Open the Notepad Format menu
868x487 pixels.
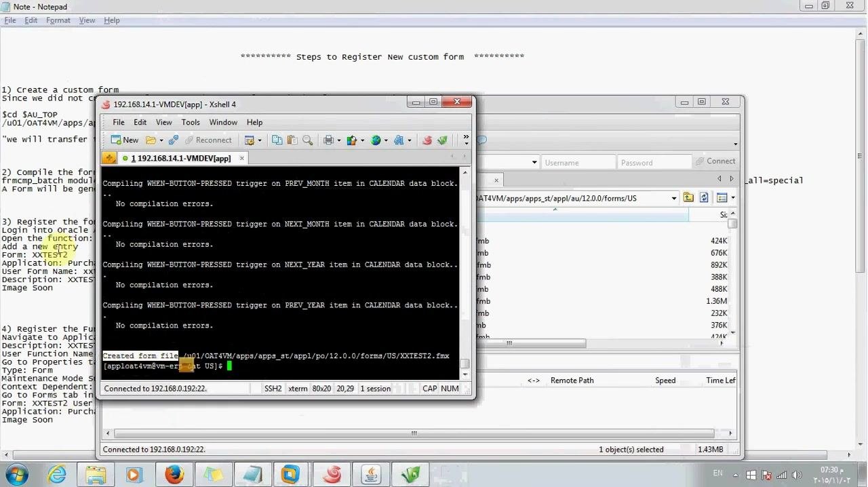pyautogui.click(x=58, y=20)
